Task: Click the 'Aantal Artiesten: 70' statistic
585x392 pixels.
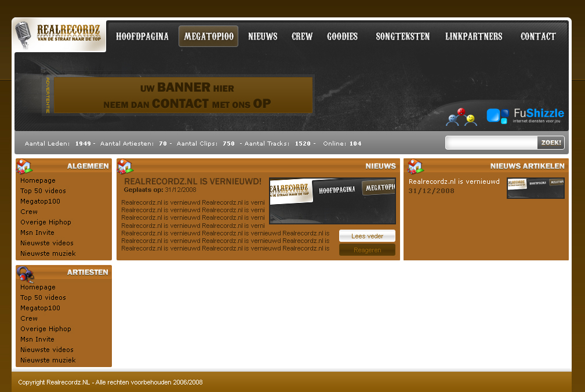Action: (x=133, y=144)
